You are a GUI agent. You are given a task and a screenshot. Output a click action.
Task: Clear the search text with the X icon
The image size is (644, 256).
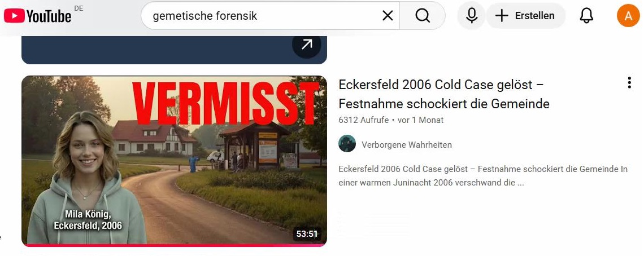pyautogui.click(x=388, y=16)
